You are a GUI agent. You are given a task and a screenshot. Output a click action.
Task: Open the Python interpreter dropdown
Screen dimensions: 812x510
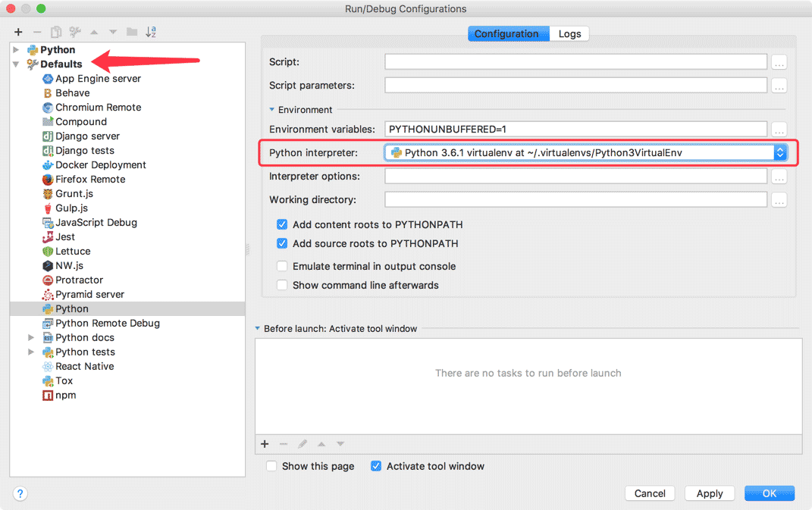(x=780, y=153)
